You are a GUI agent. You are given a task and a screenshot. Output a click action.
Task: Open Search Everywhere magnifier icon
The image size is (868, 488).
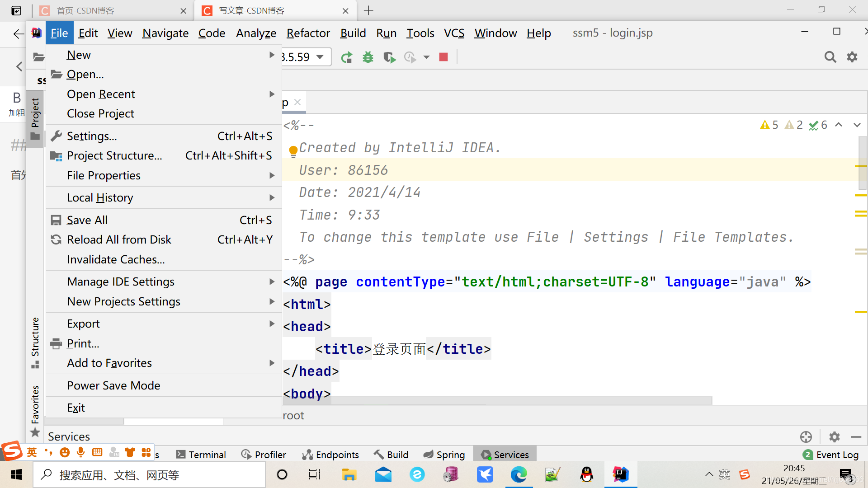pyautogui.click(x=830, y=57)
